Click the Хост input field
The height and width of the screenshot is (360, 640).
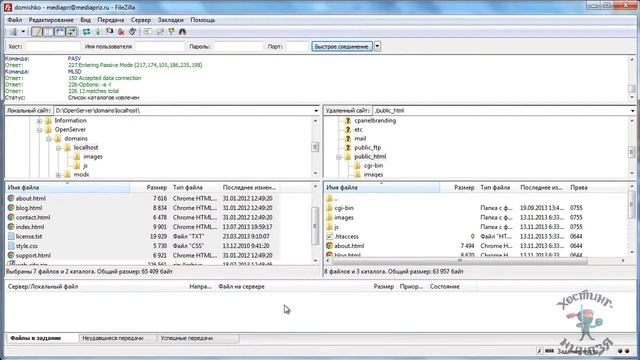[52, 47]
